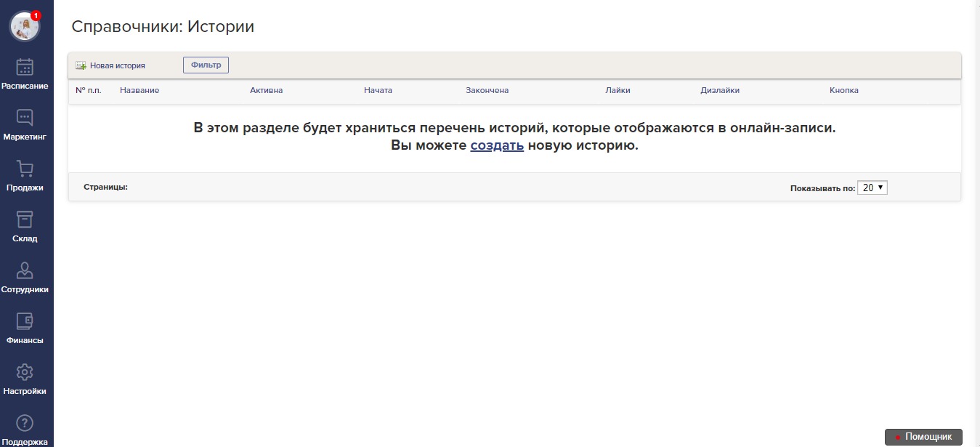Sort by the Лайки column header
The width and height of the screenshot is (980, 447).
tap(617, 90)
